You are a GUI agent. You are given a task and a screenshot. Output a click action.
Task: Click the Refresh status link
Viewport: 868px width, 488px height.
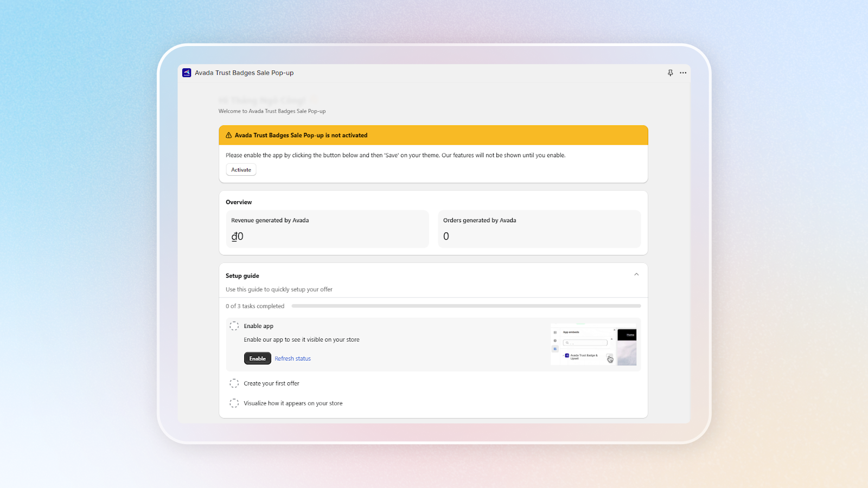coord(292,359)
